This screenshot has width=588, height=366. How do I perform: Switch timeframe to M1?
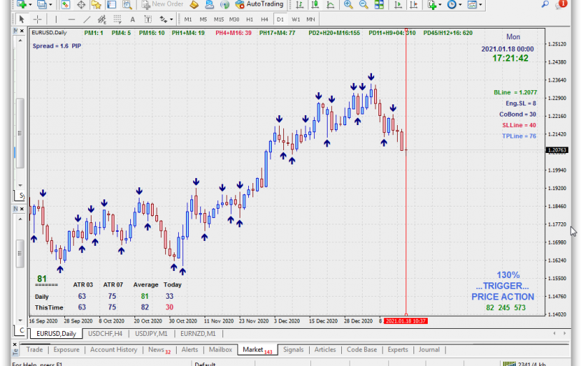pyautogui.click(x=188, y=19)
